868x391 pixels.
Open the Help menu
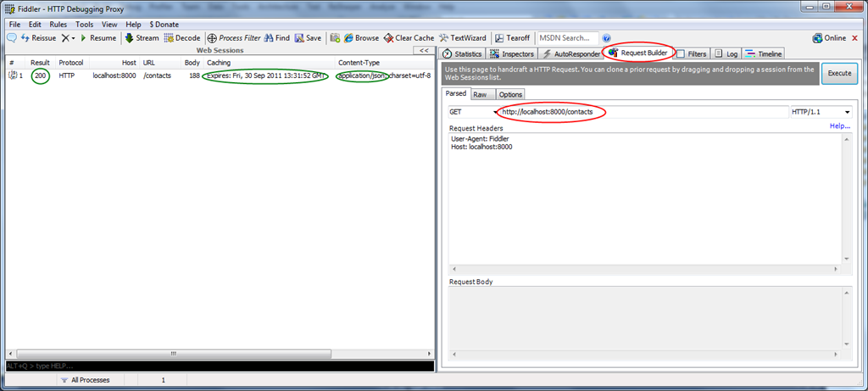[x=133, y=25]
